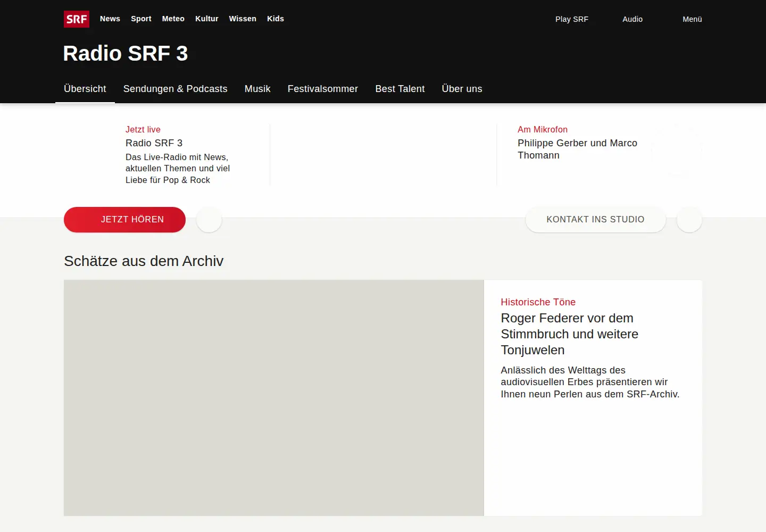
Task: Click 'Philippe Gerber und Marco Thomann' text
Action: point(577,149)
